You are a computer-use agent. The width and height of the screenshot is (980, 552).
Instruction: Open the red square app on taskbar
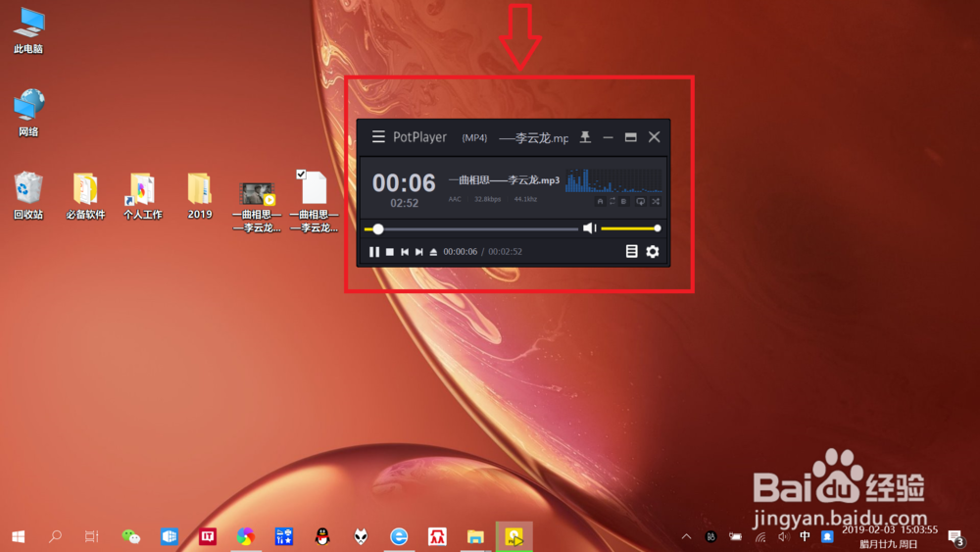point(208,536)
